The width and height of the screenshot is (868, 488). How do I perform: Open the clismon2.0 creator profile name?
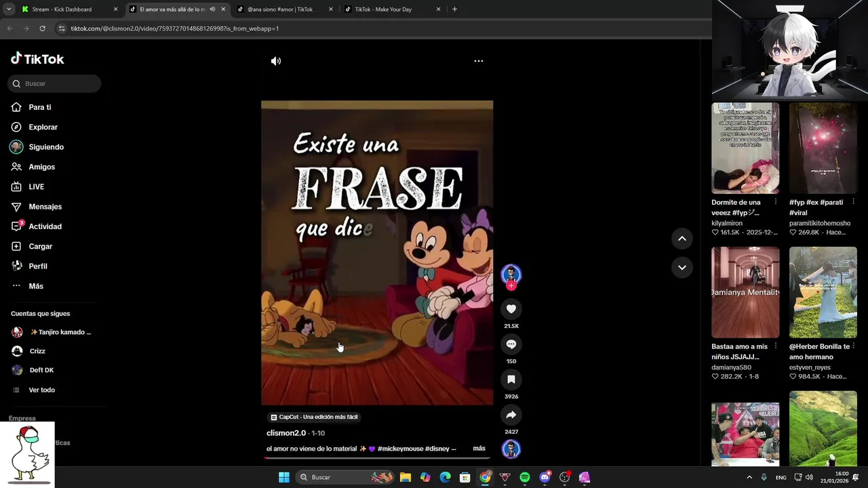(286, 433)
